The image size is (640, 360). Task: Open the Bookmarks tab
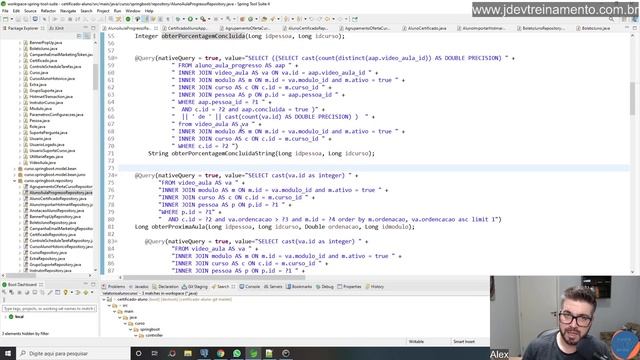pos(299,287)
